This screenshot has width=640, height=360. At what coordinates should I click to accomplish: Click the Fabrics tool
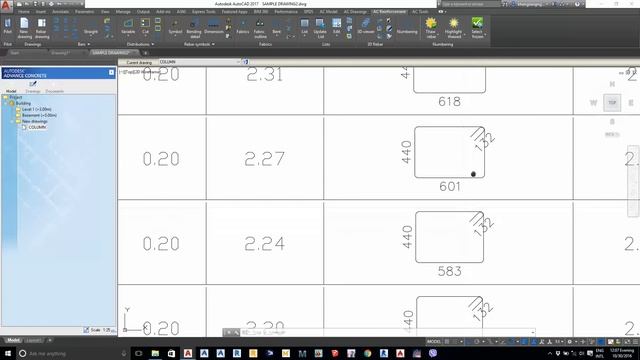pos(242,27)
